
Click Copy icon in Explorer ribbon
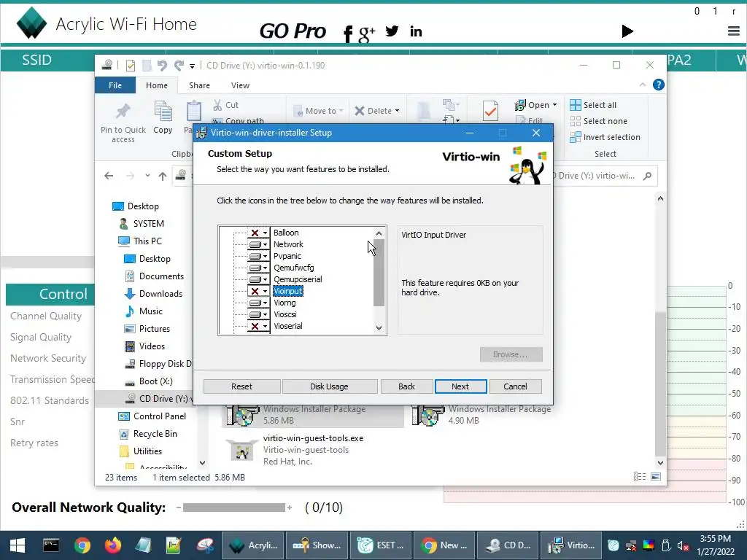[x=163, y=117]
